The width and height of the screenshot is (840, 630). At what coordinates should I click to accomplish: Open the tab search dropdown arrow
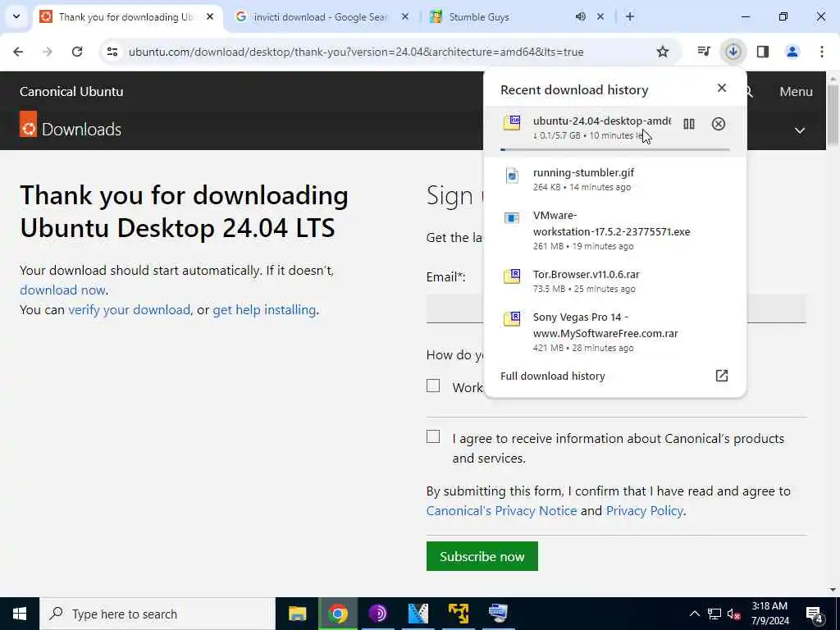coord(16,16)
